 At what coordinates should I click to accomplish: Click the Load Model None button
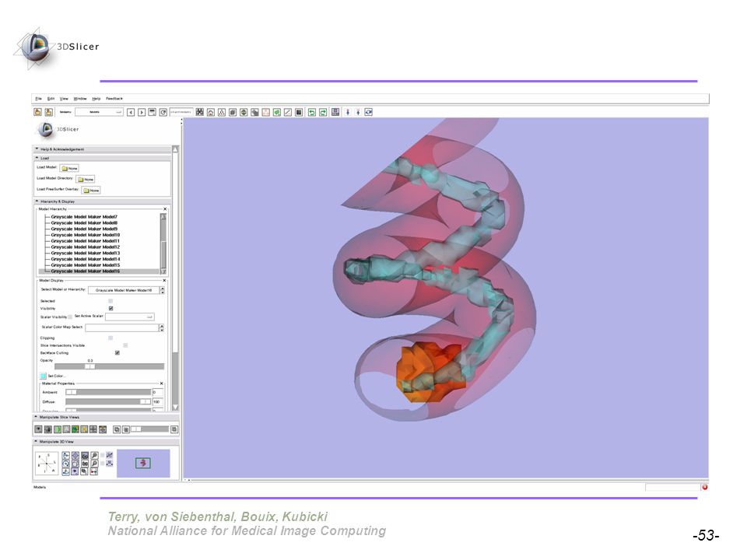click(69, 168)
